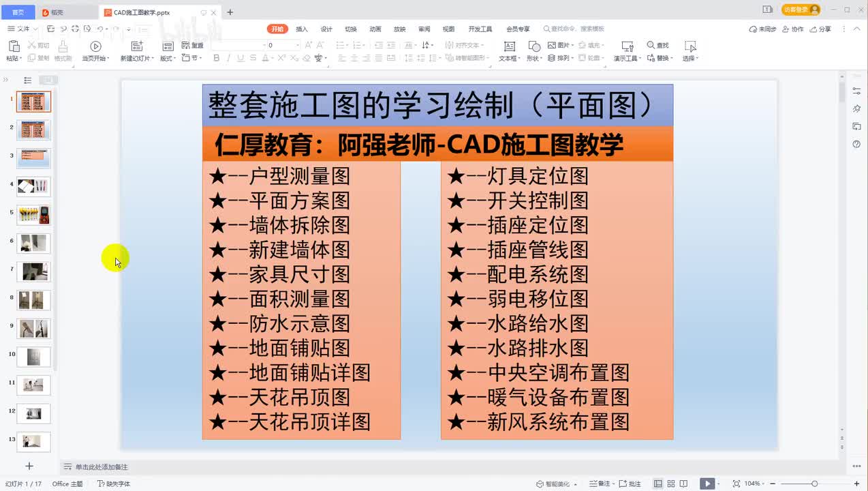This screenshot has height=491, width=868.
Task: Open the 设计 (Design) tab
Action: [326, 29]
